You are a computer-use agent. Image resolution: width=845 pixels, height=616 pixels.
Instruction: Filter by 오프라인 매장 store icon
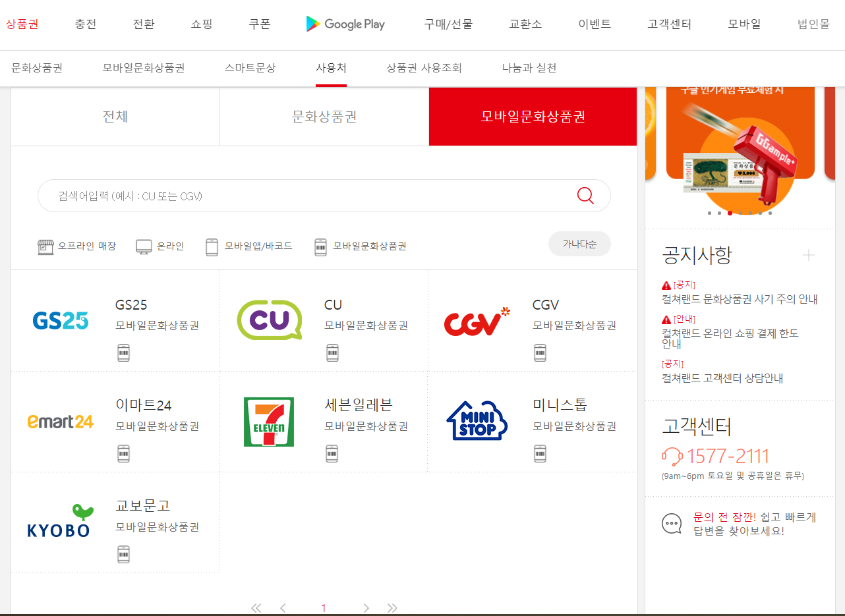45,246
